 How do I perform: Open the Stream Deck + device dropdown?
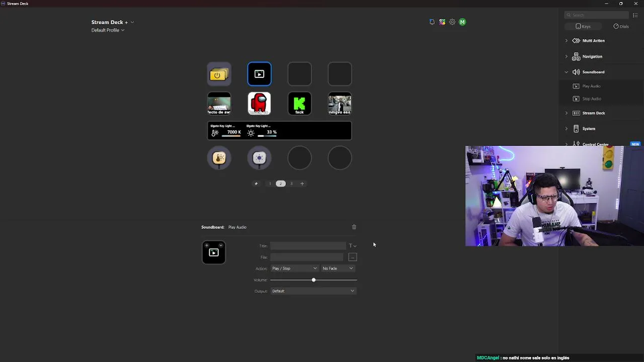point(113,22)
